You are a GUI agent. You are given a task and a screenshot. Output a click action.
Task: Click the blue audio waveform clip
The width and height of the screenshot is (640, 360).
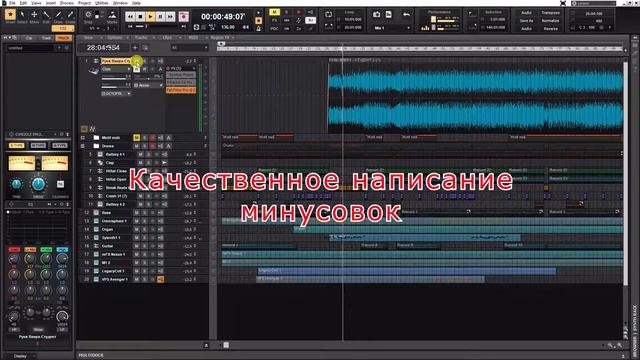[x=476, y=98]
